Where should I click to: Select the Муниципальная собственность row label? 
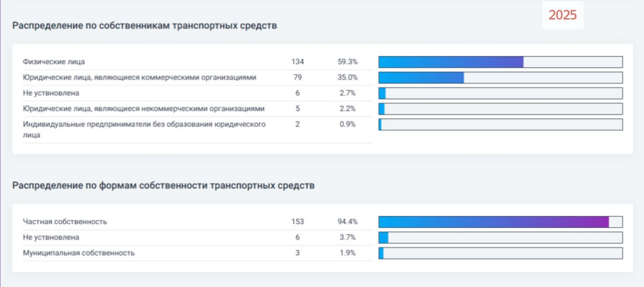click(x=79, y=253)
